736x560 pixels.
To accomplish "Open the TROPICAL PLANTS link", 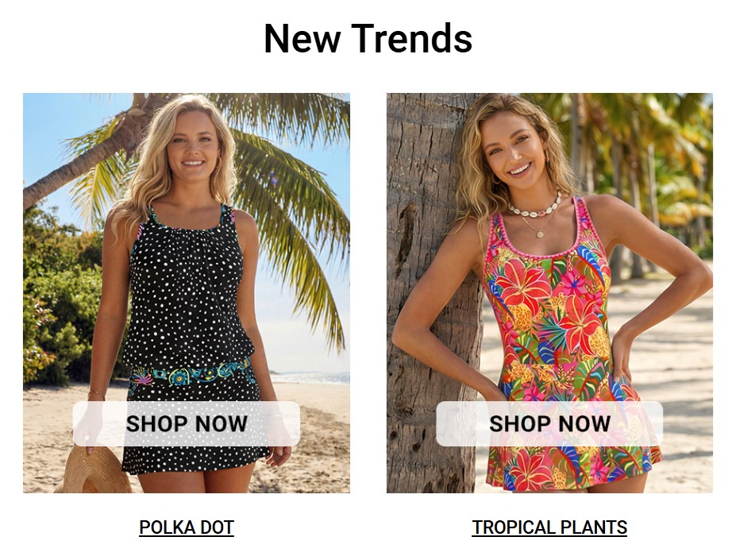I will coord(549,527).
